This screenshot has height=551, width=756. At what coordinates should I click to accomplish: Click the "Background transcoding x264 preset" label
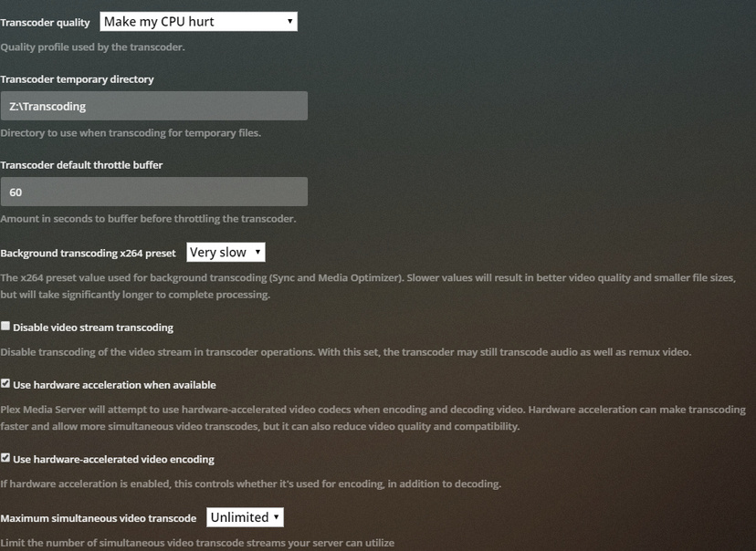click(89, 254)
